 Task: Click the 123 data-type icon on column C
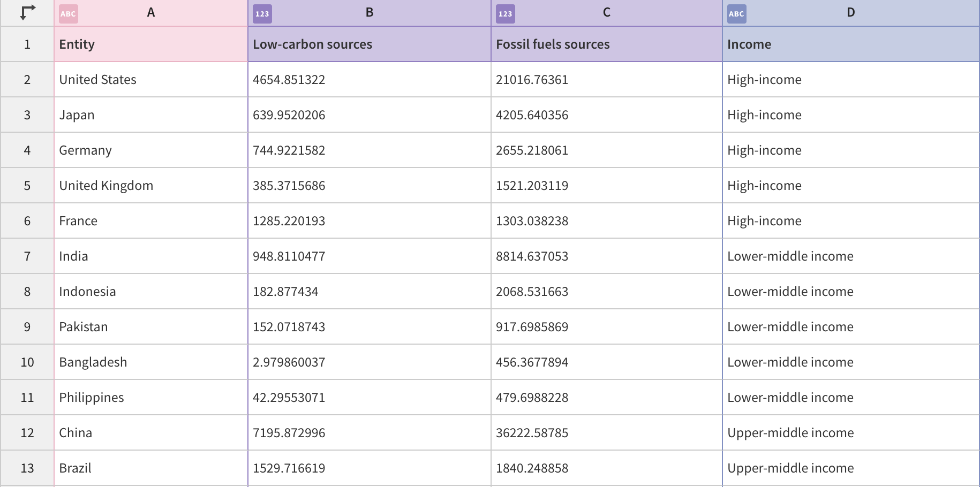coord(506,14)
